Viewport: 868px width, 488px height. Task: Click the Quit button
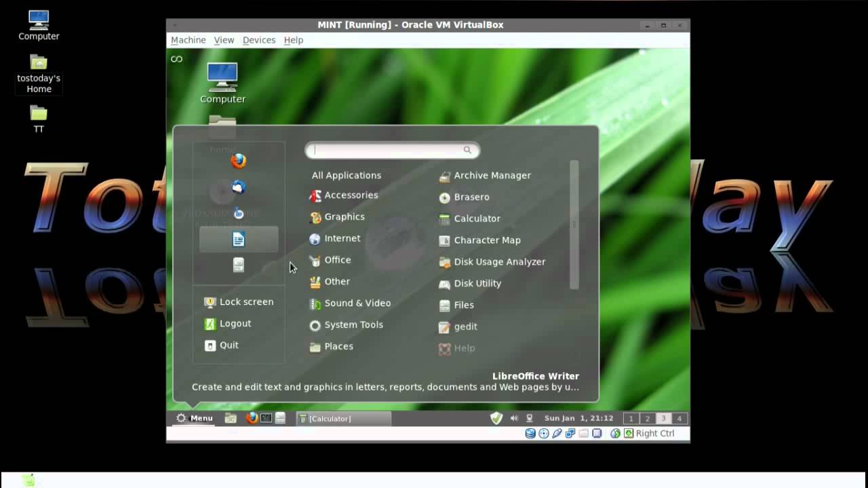(x=221, y=346)
